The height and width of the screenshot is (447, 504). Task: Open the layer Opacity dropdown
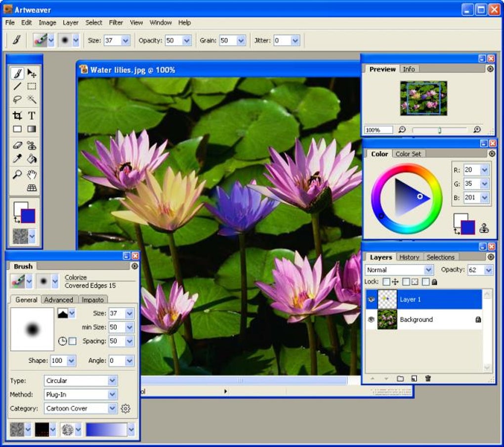(x=489, y=270)
